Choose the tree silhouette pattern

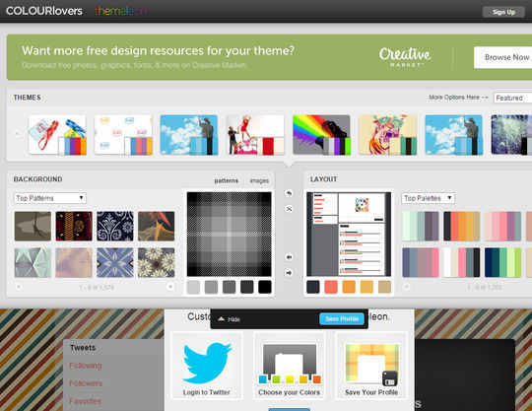[33, 226]
